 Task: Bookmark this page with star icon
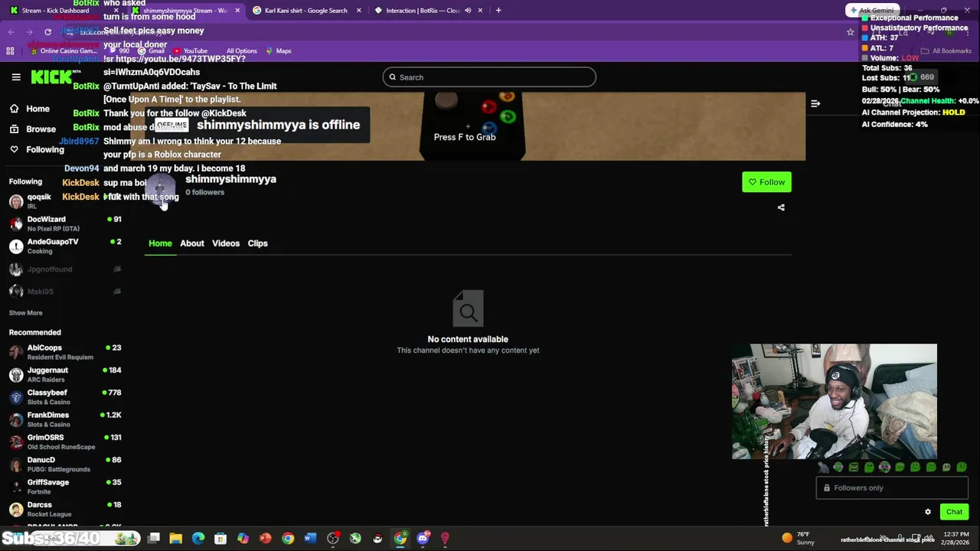[x=850, y=32]
